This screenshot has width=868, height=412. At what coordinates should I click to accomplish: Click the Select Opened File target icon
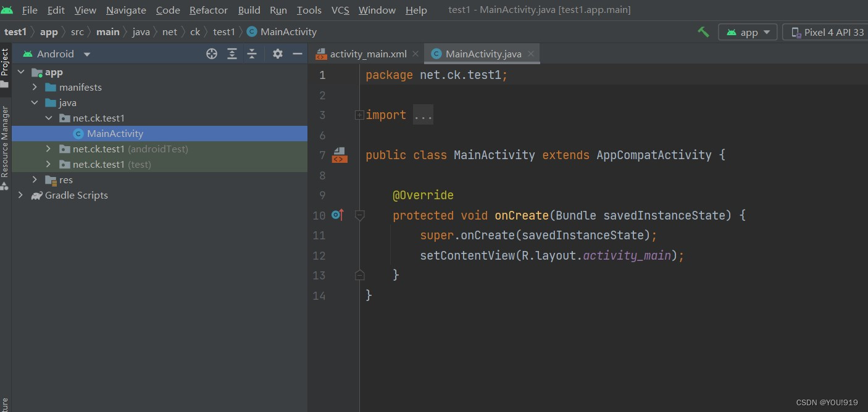pos(212,54)
